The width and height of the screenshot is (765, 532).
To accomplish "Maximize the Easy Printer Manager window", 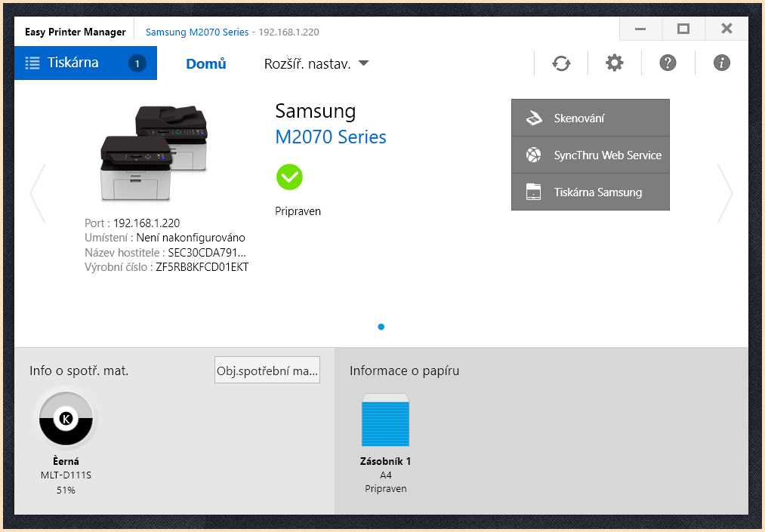I will coord(683,29).
